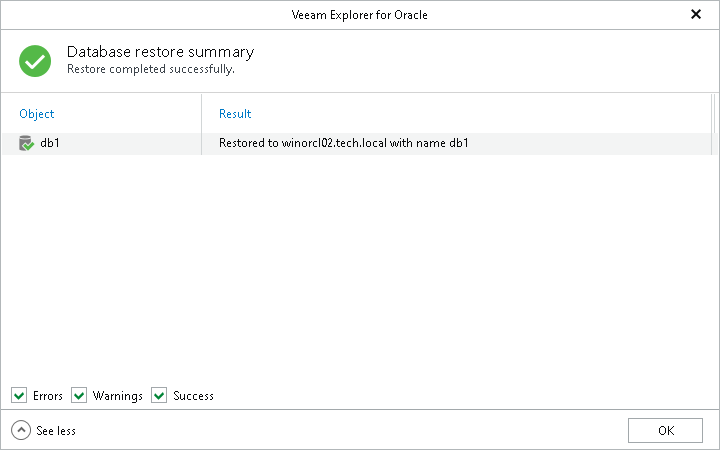The height and width of the screenshot is (450, 720).
Task: Toggle the Warnings filter checkbox
Action: (x=79, y=396)
